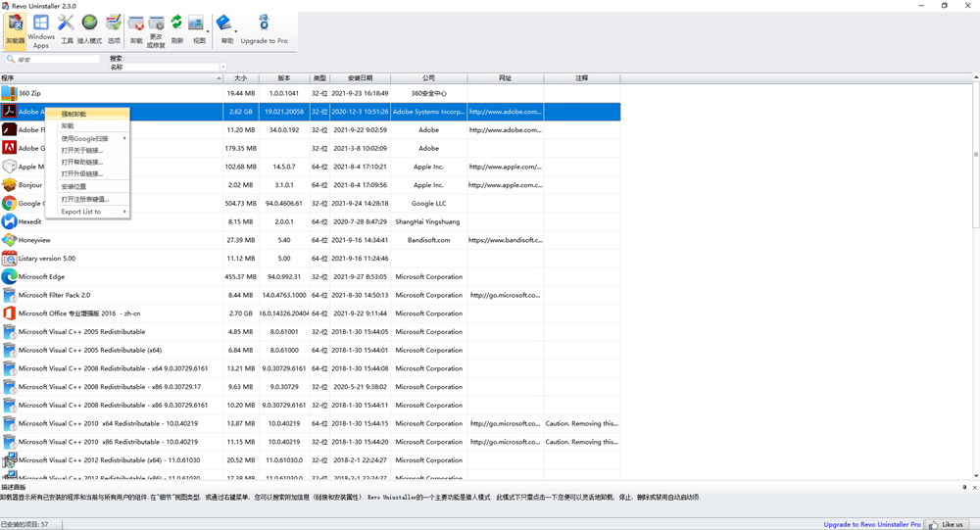Screen dimensions: 980x530
Task: Click the 卸载 uninstall toolbar button
Action: point(136,29)
